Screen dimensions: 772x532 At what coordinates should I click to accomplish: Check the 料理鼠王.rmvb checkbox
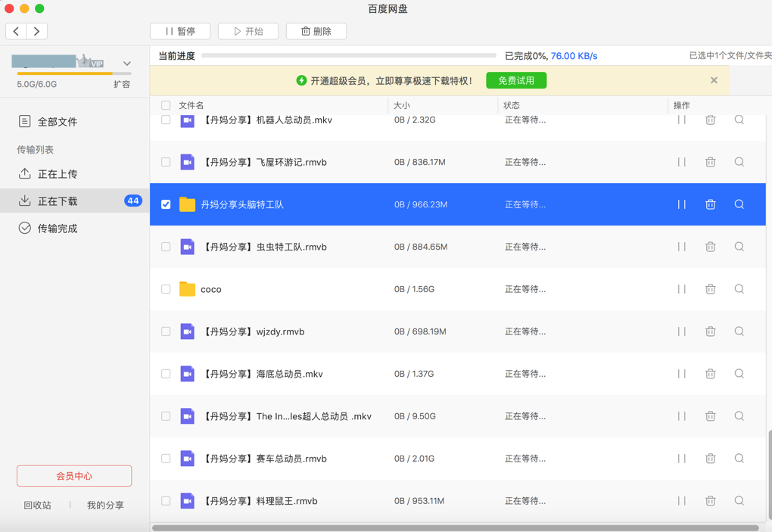pyautogui.click(x=166, y=500)
